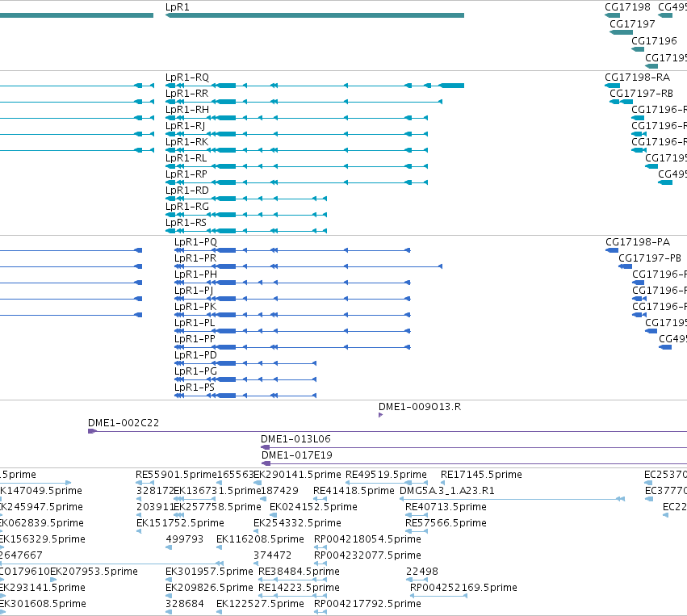
Task: Click EST EK024152.5prime
Action: pos(313,507)
